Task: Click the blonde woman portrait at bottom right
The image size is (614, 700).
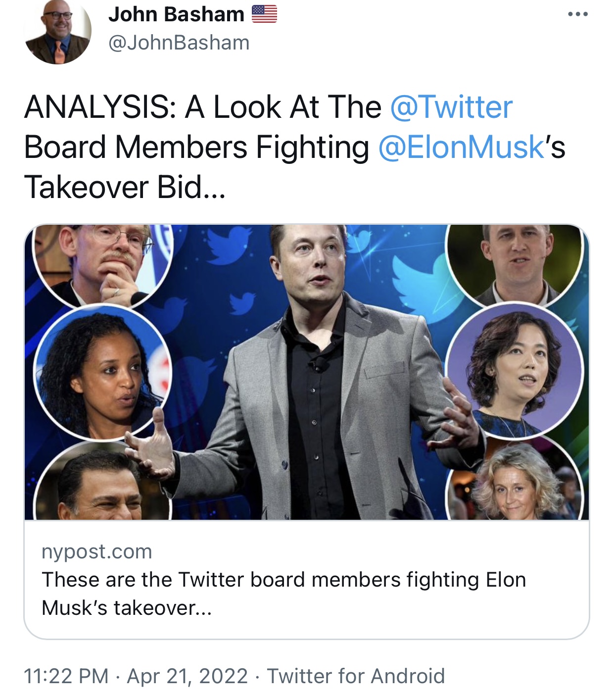Action: click(x=515, y=481)
